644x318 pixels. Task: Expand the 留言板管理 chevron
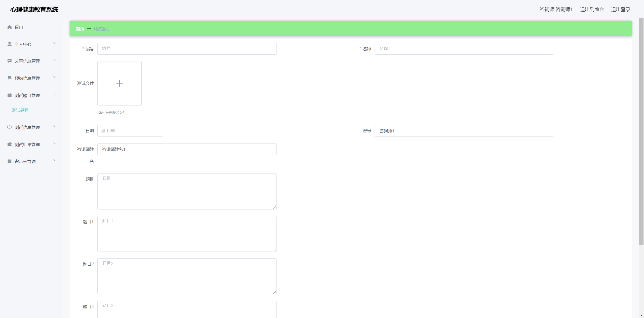55,160
